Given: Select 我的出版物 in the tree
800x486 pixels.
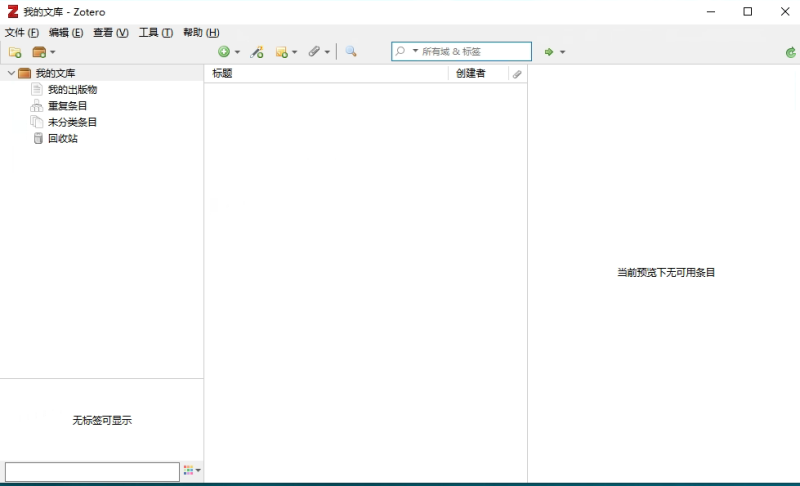Looking at the screenshot, I should (72, 90).
